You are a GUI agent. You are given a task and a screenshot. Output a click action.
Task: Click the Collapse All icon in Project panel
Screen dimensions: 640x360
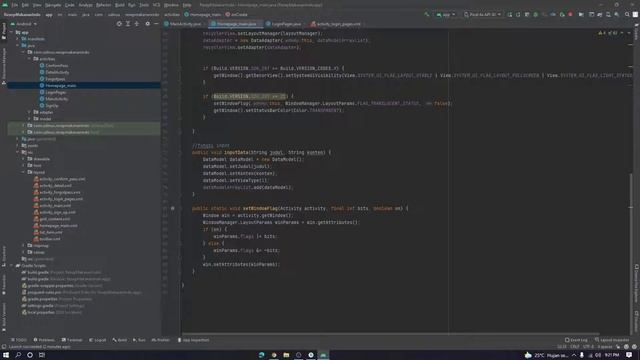click(137, 24)
